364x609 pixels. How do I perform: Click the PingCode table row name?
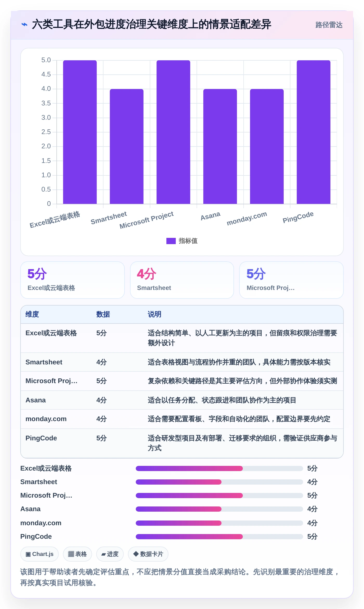[x=41, y=438]
